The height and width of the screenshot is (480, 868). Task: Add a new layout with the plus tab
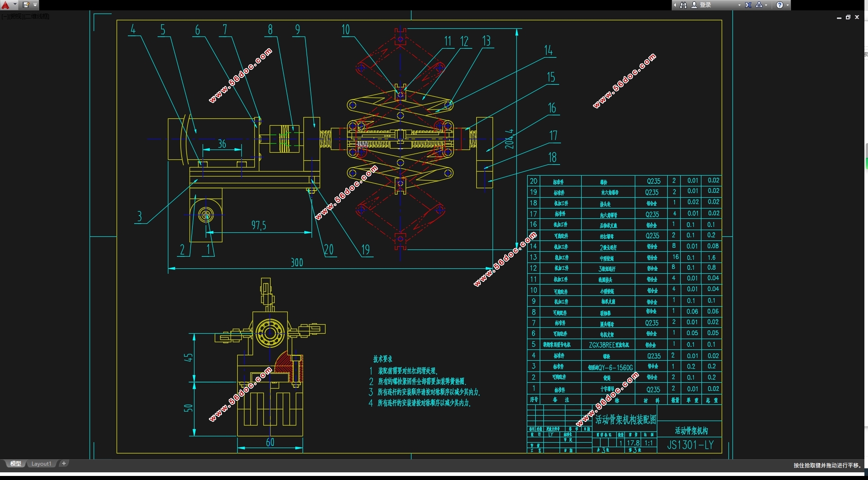click(64, 463)
